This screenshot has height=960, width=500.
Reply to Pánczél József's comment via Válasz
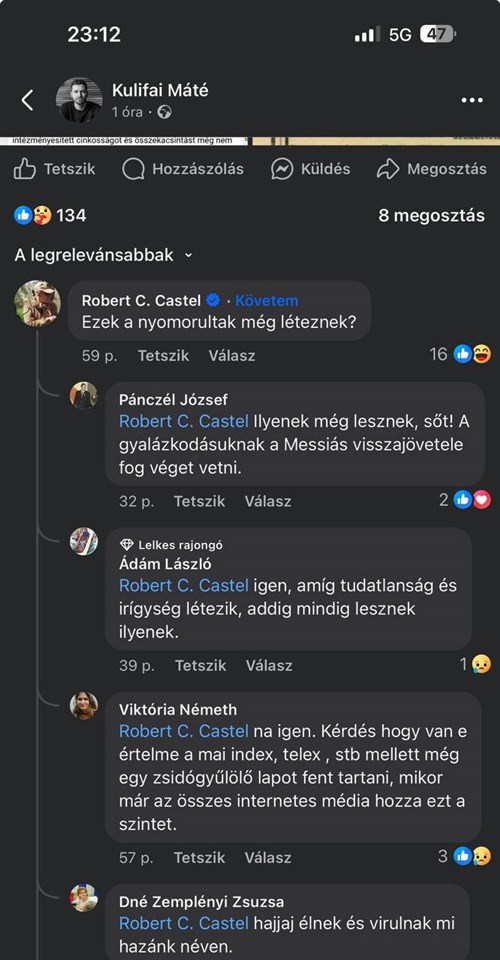tap(268, 501)
